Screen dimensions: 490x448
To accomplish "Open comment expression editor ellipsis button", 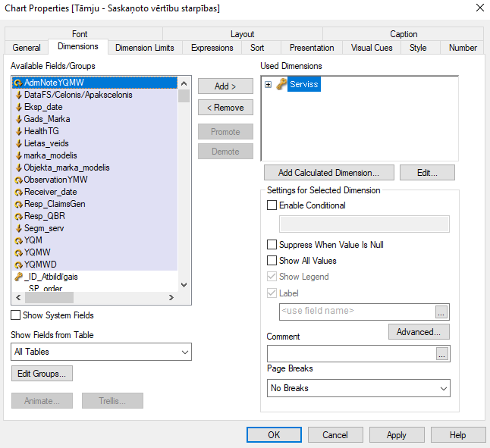I will (x=441, y=354).
